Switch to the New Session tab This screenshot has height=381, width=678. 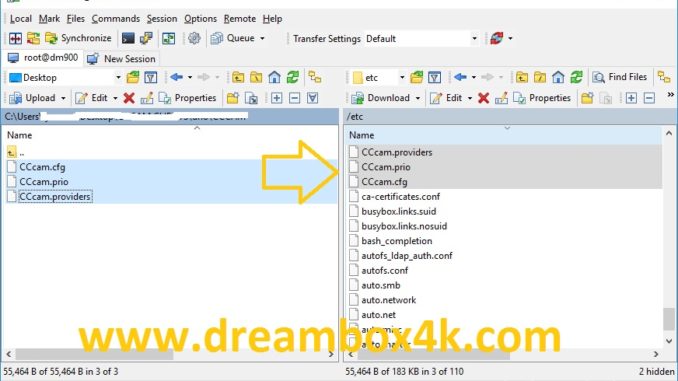coord(122,59)
